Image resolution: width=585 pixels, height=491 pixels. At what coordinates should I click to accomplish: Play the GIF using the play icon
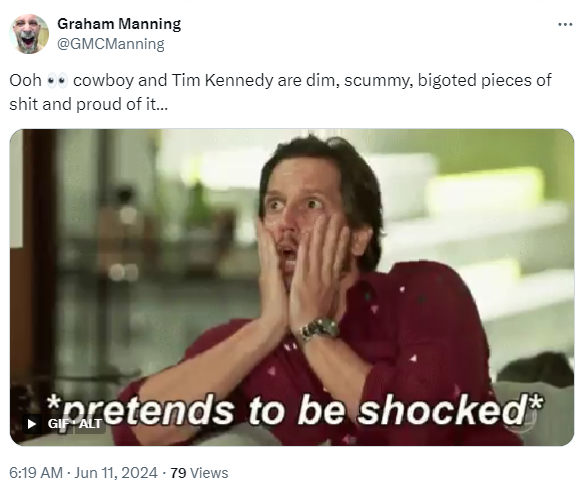32,424
